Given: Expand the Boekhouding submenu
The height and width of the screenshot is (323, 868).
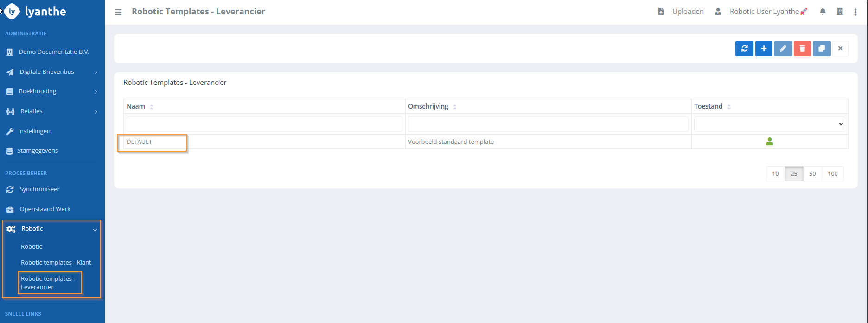Looking at the screenshot, I should click(x=52, y=91).
